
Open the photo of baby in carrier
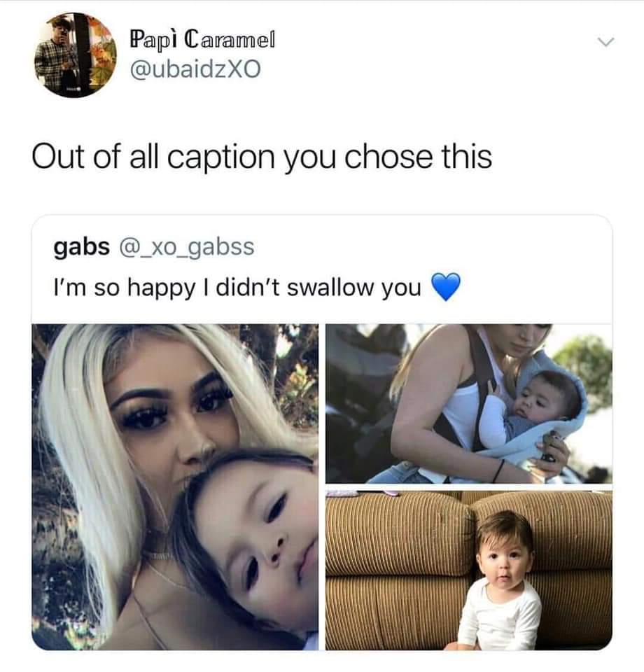click(x=469, y=404)
